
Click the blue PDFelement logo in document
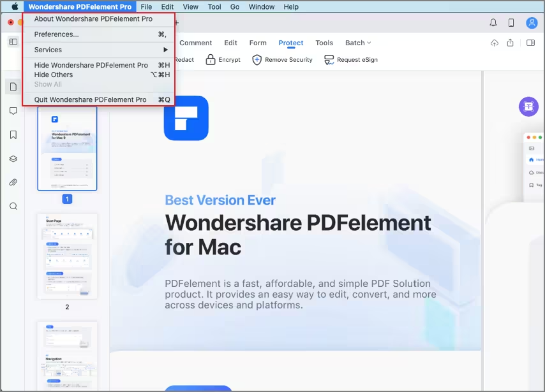pos(186,118)
